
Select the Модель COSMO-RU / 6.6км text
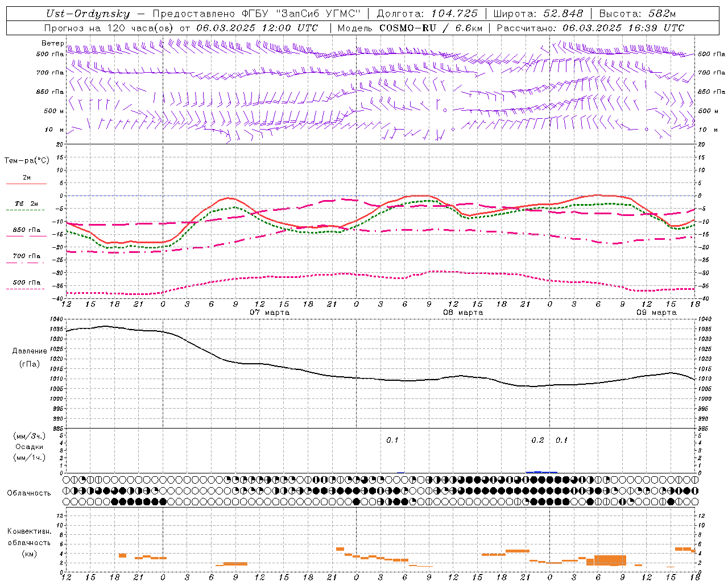410,28
